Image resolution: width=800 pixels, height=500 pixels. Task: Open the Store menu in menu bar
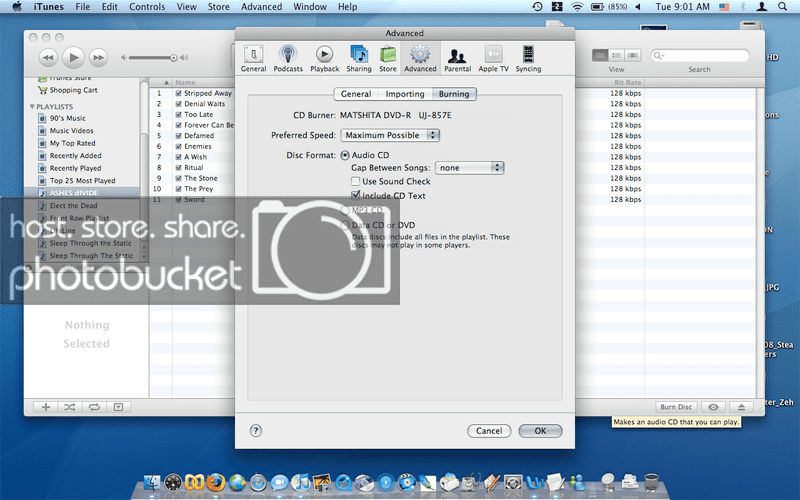click(x=218, y=7)
